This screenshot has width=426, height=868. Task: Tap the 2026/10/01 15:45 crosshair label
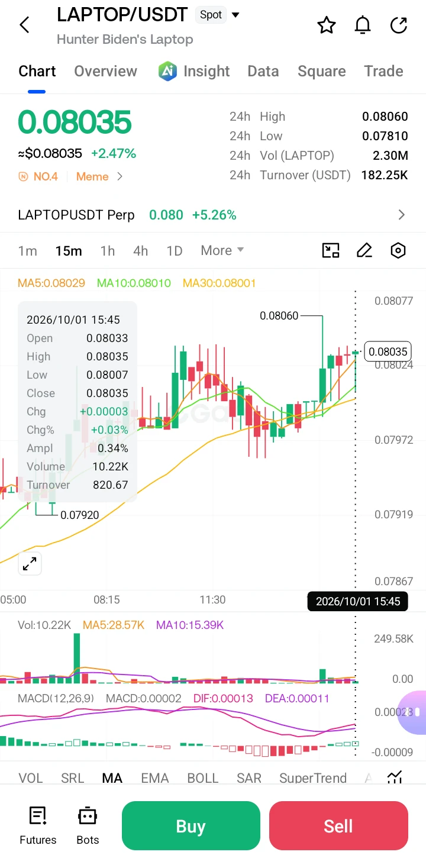[x=358, y=602]
